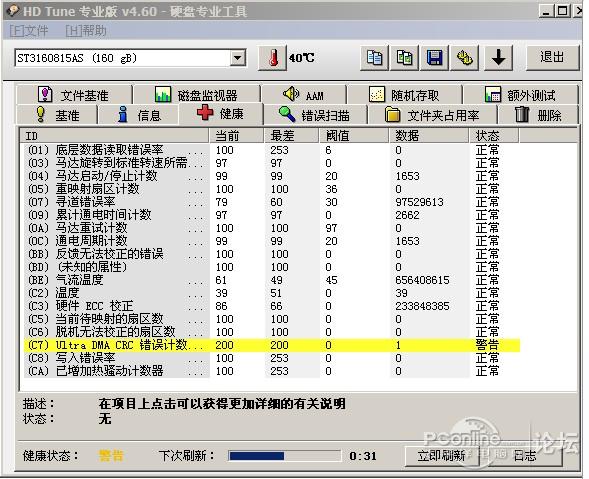Screen dimensions: 589x479
Task: Select the (CA) 已增加热骚动计数器 row
Action: [x=272, y=371]
